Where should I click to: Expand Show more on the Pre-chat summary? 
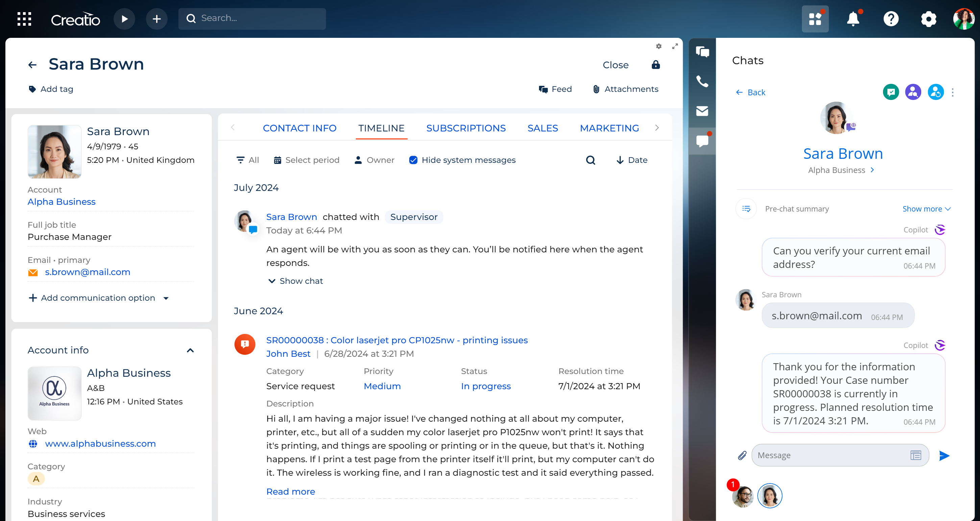point(926,208)
